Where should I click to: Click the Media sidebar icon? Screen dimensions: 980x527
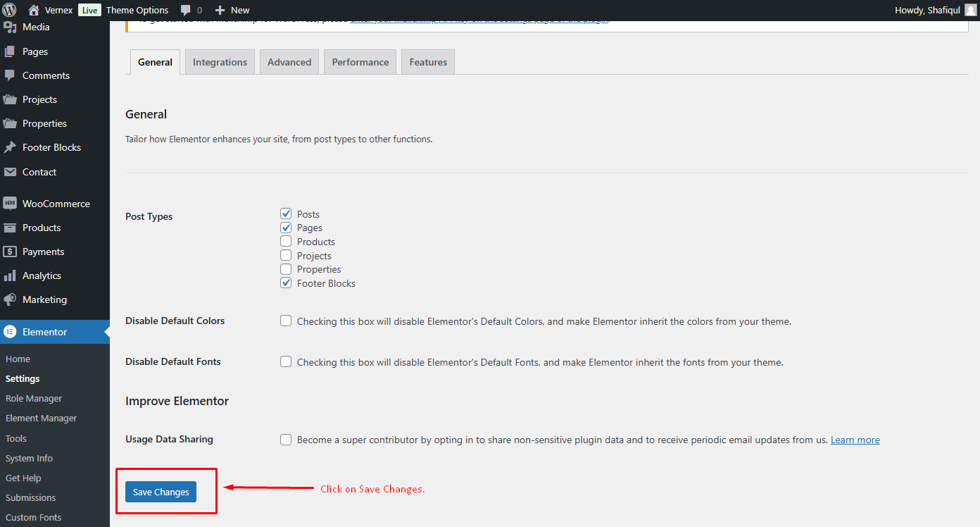[x=10, y=27]
